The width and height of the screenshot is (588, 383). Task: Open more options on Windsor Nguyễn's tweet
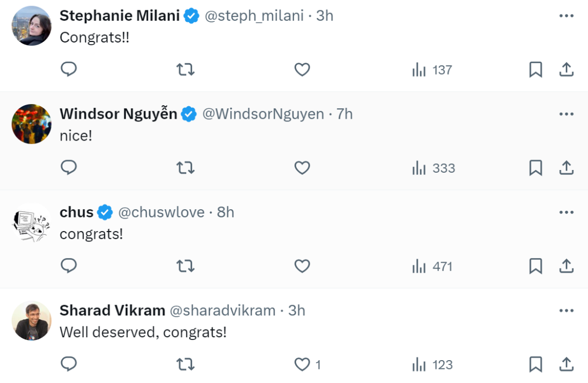566,114
